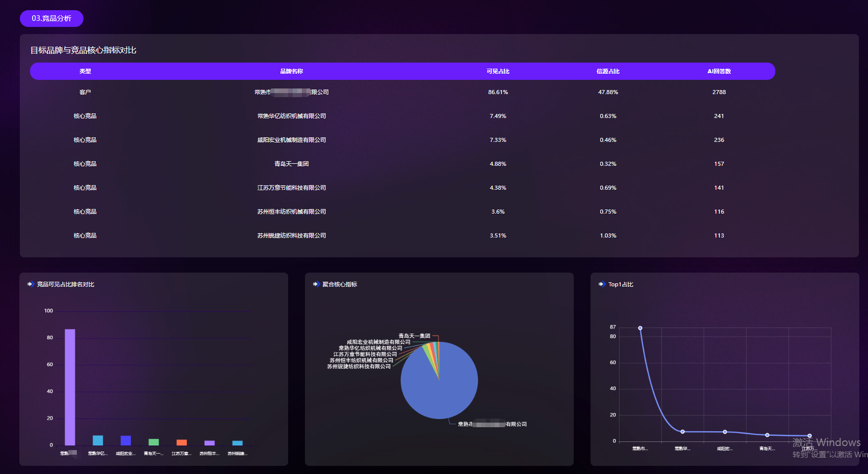Viewport: 868px width, 474px height.
Task: Click the 青岛天一集团 label on pie chart
Action: pos(414,336)
